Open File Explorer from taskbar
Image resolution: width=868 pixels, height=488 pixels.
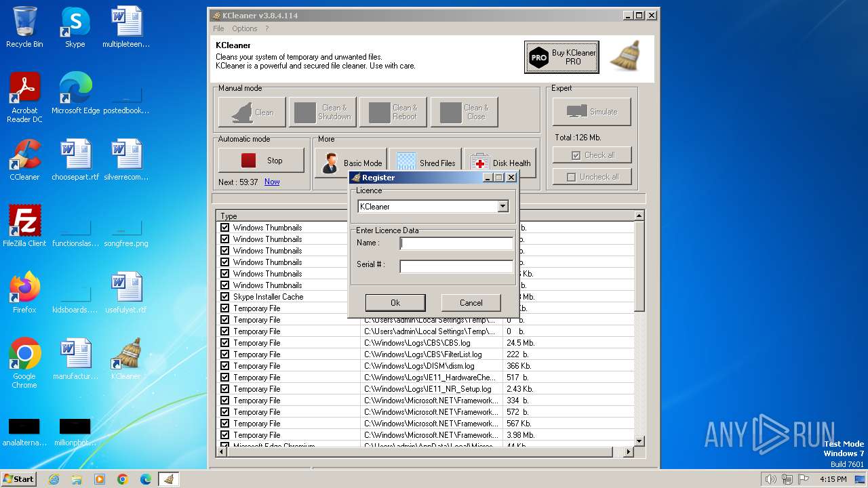click(77, 479)
